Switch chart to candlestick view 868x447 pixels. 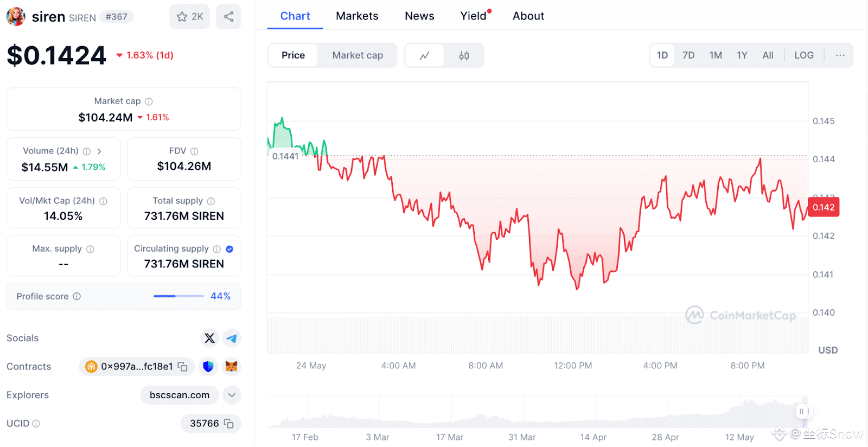tap(464, 55)
